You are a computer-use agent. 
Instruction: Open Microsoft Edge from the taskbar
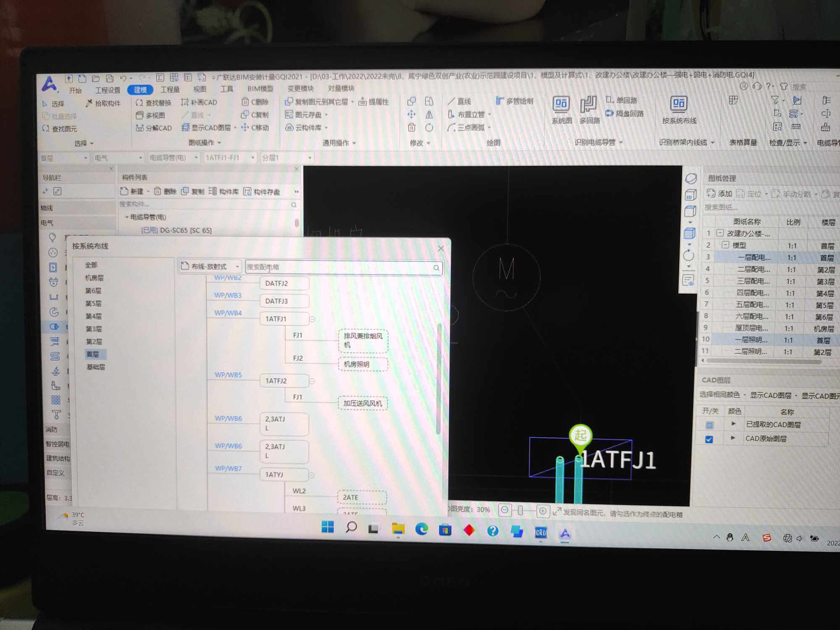point(421,530)
